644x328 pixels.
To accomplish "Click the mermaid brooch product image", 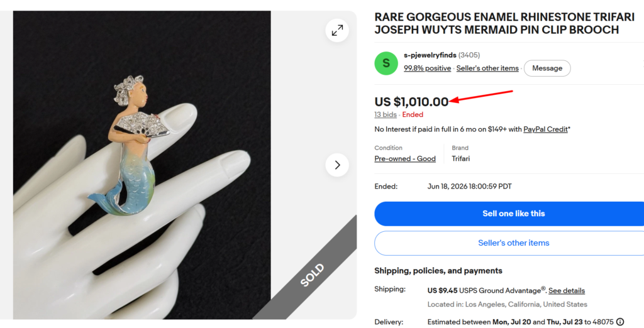I will tap(142, 165).
